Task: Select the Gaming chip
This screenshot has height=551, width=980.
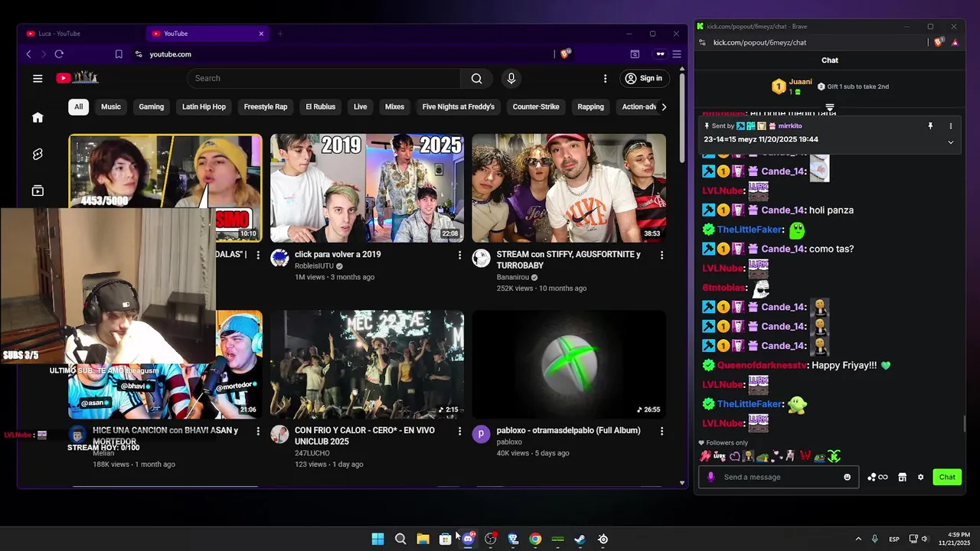Action: pyautogui.click(x=152, y=107)
